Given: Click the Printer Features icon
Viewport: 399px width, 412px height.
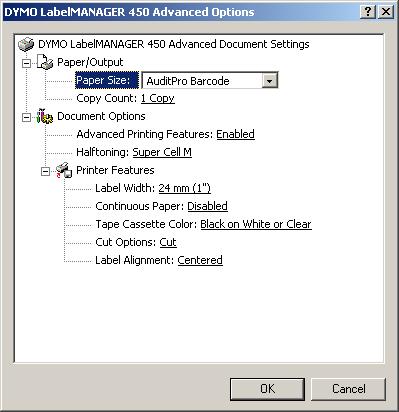Looking at the screenshot, I should (64, 170).
